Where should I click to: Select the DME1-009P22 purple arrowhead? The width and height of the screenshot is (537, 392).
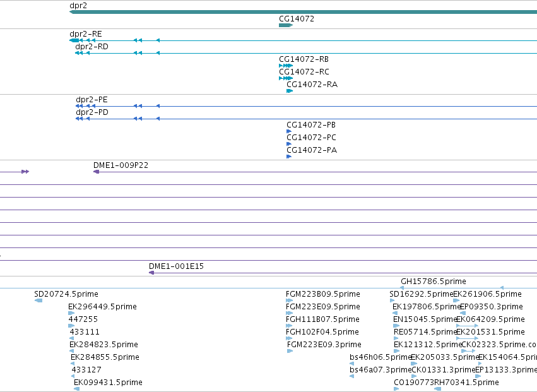click(97, 172)
